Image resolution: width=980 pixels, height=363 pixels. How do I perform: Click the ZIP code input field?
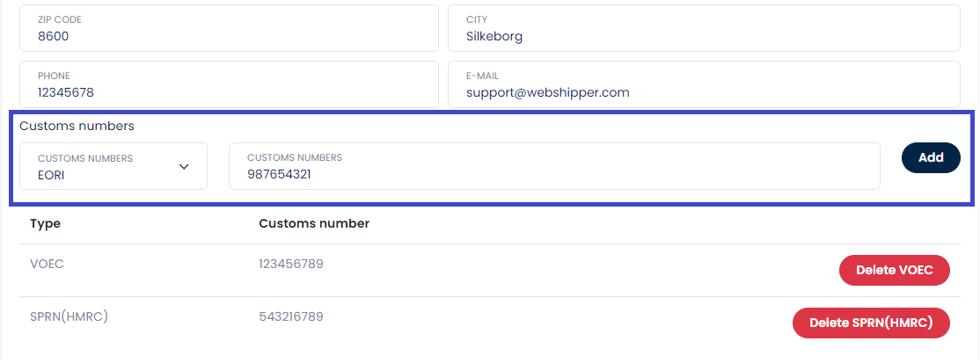[229, 36]
